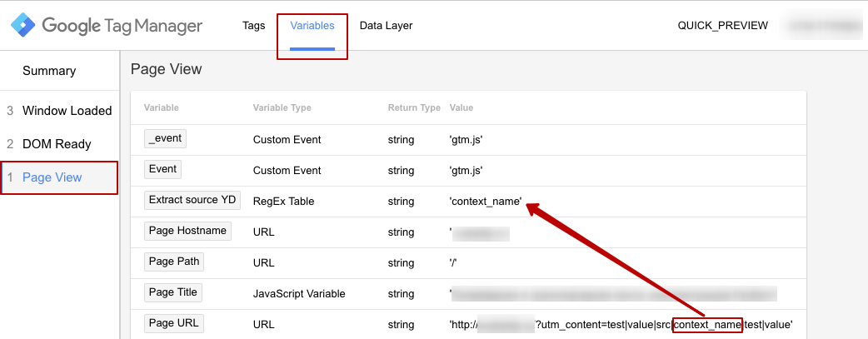Click the Page URL value string
The image size is (868, 339).
(x=620, y=324)
